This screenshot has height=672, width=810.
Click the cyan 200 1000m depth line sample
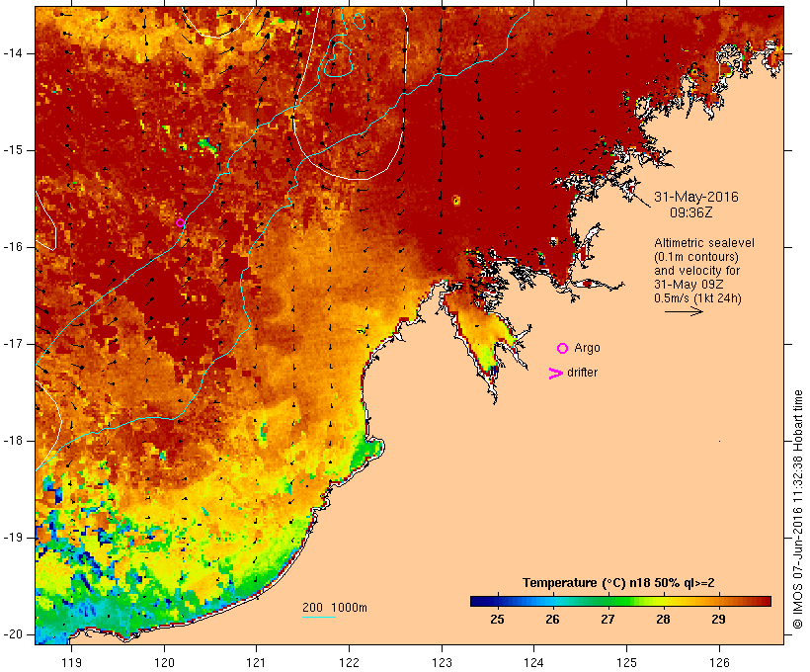point(319,617)
